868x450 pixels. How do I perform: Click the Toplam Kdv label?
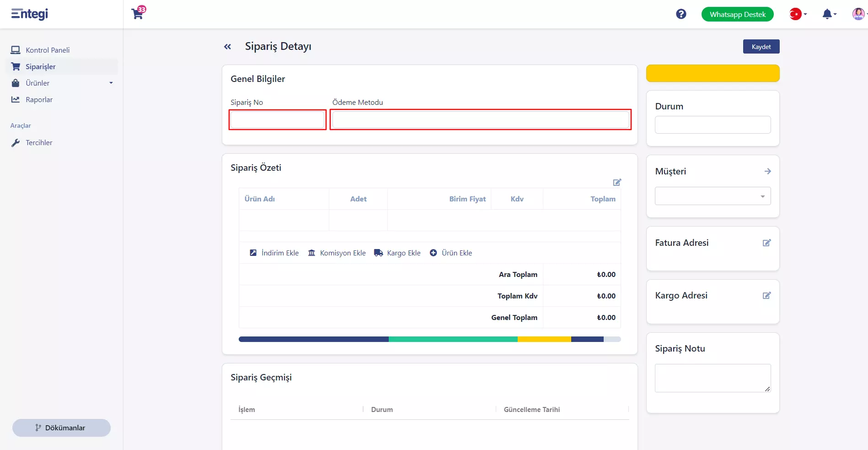517,296
